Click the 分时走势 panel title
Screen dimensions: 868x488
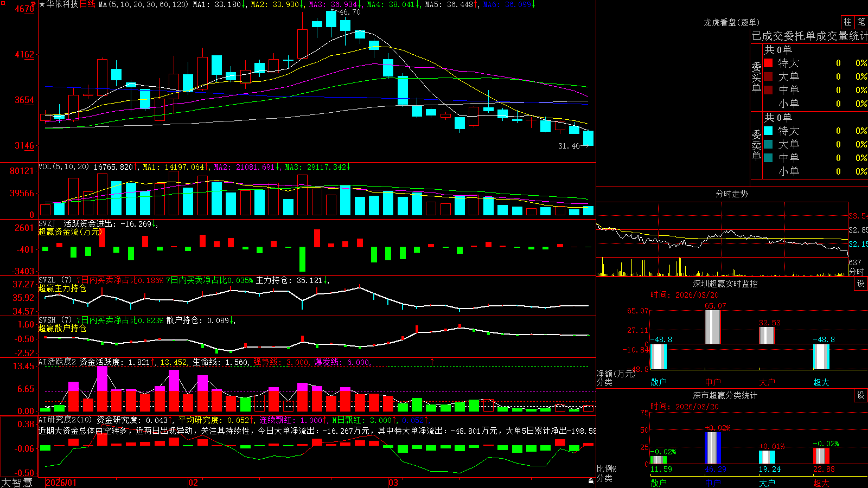pyautogui.click(x=732, y=194)
